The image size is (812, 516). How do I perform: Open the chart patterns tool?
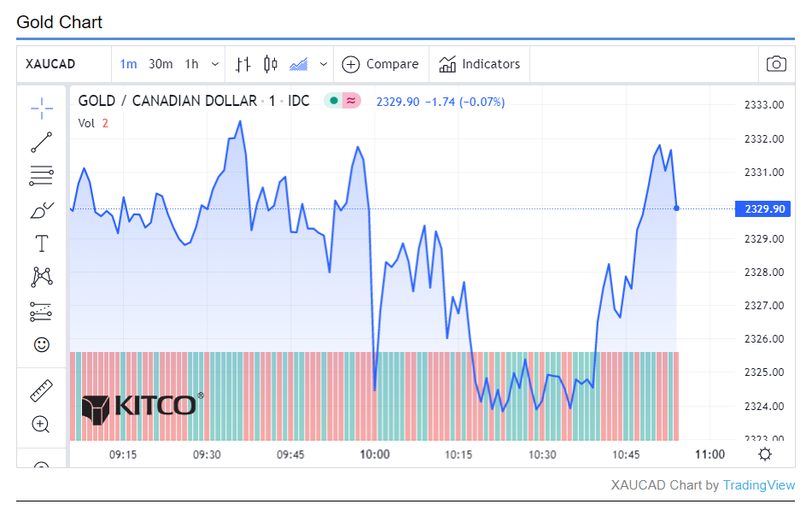tap(41, 277)
